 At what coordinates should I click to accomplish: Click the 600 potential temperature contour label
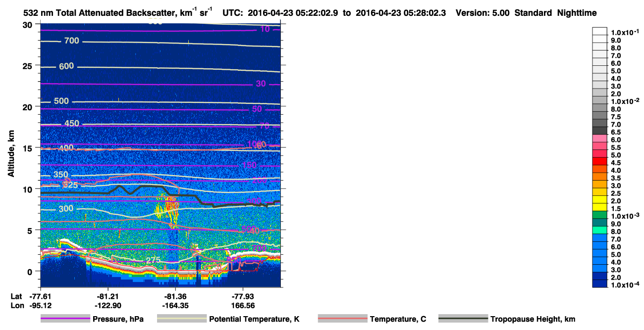point(66,66)
